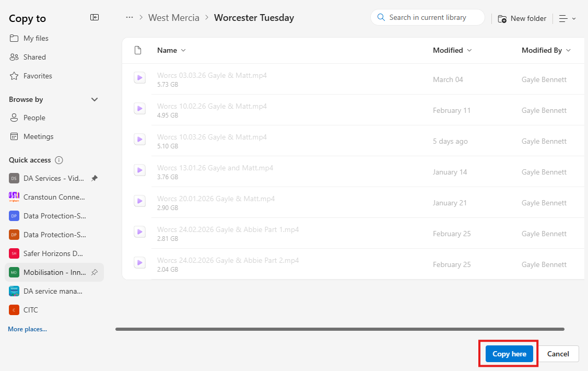Viewport: 588px width, 371px height.
Task: Collapse the Browse by section
Action: (x=95, y=99)
